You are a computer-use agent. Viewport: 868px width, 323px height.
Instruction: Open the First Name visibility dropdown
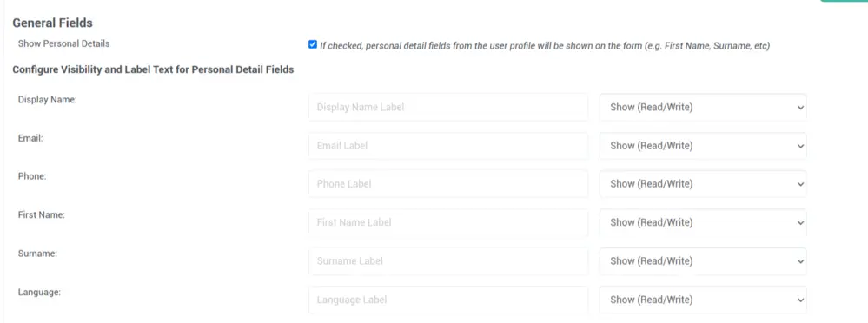[703, 222]
